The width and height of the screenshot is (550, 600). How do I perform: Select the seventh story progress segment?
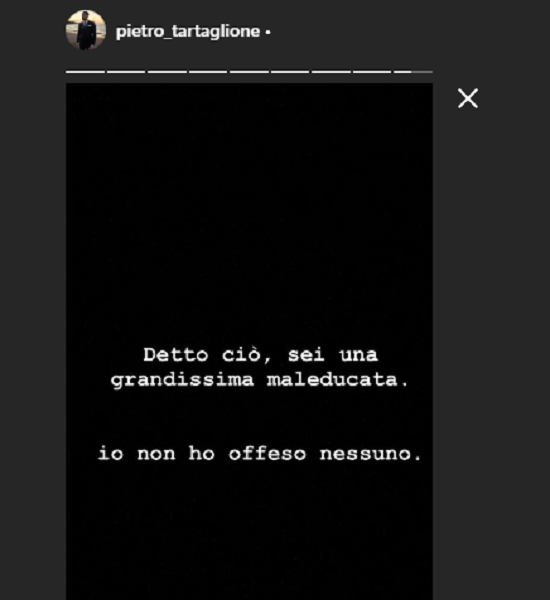[x=331, y=72]
